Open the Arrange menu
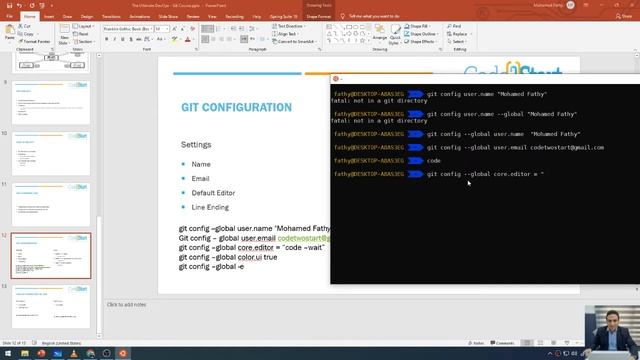The width and height of the screenshot is (640, 360). 380,33
